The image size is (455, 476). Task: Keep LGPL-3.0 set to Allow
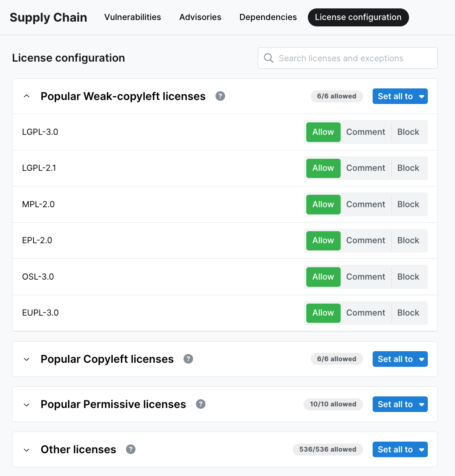[323, 132]
